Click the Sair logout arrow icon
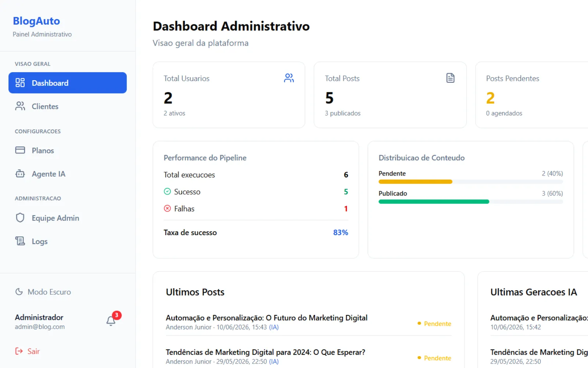 click(x=19, y=351)
